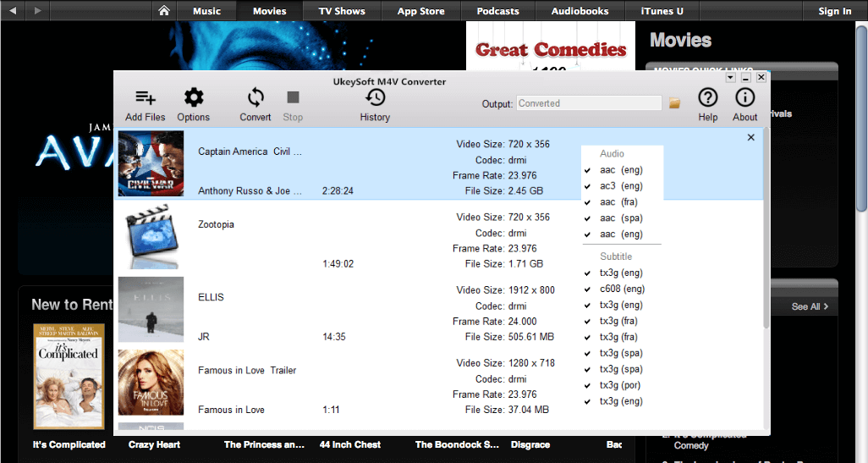The width and height of the screenshot is (868, 463).
Task: Click the iTunes home icon
Action: [x=164, y=11]
